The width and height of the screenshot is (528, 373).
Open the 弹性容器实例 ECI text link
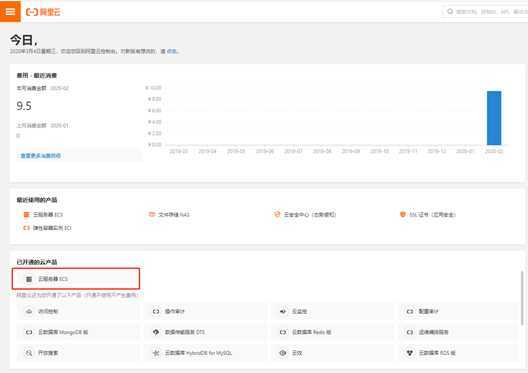pyautogui.click(x=52, y=228)
